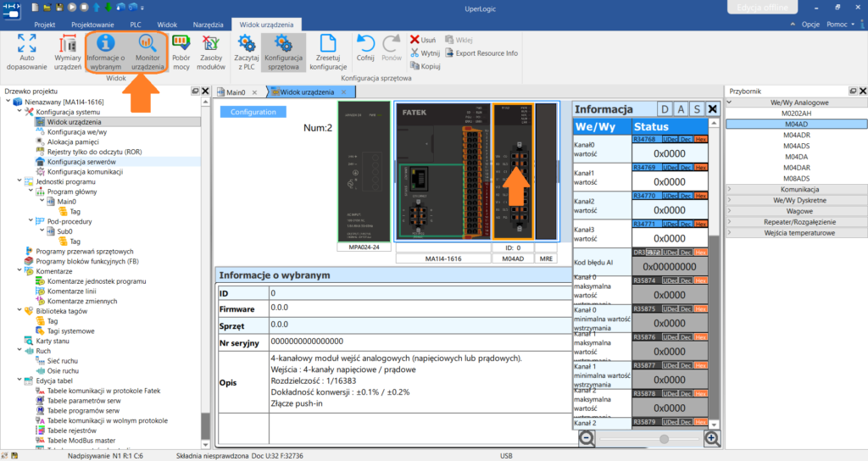Click Zaczytaj z PLC
The image size is (868, 461).
click(247, 52)
